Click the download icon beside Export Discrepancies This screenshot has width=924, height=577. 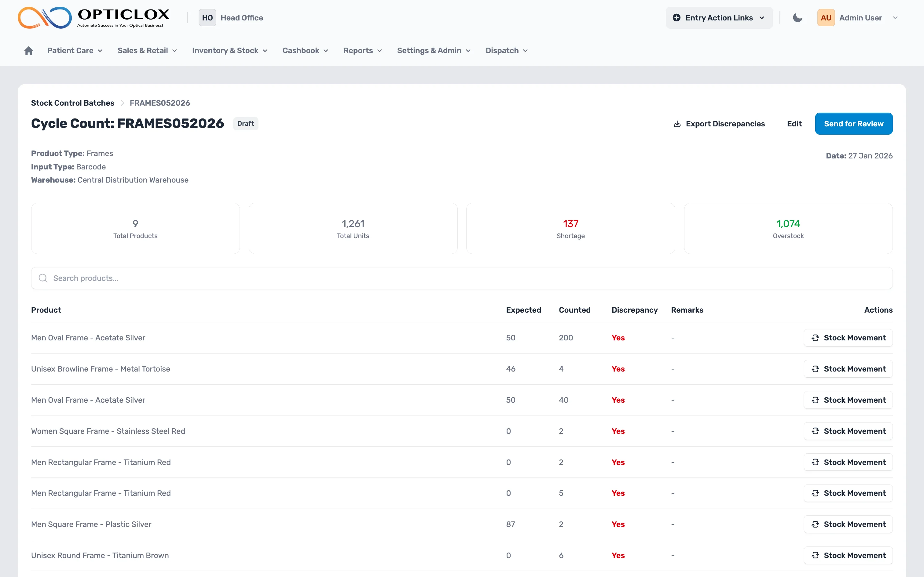pyautogui.click(x=677, y=124)
